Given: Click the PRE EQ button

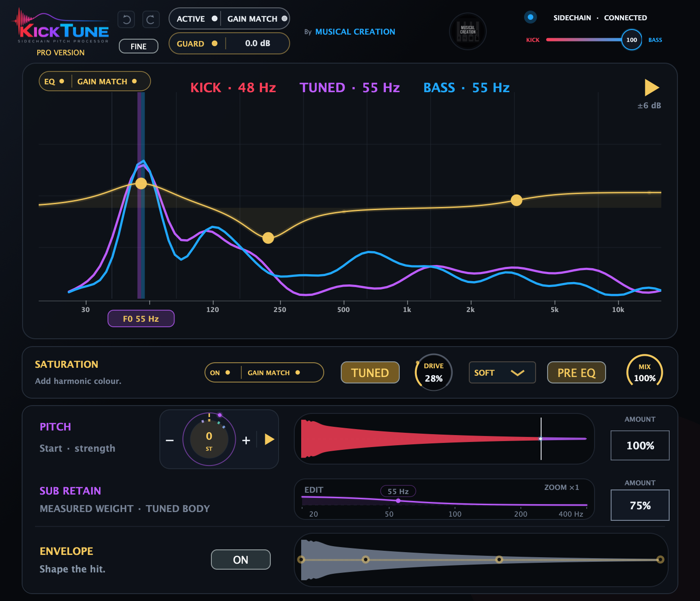Looking at the screenshot, I should tap(576, 372).
